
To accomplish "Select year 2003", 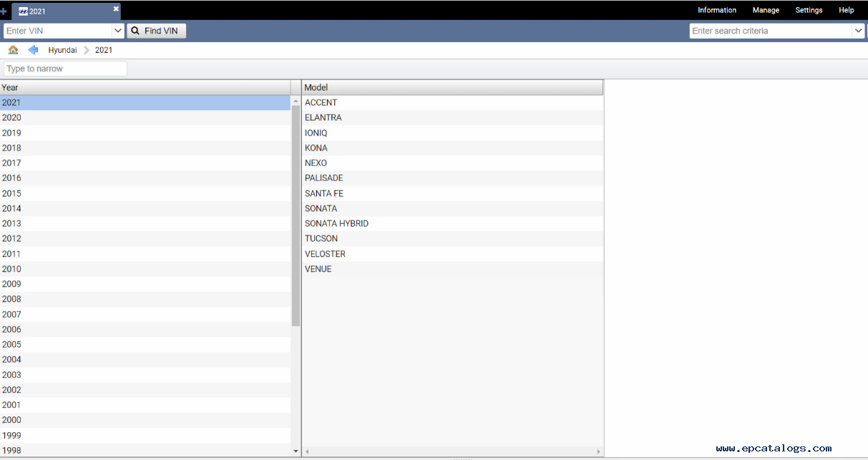I will click(x=145, y=375).
